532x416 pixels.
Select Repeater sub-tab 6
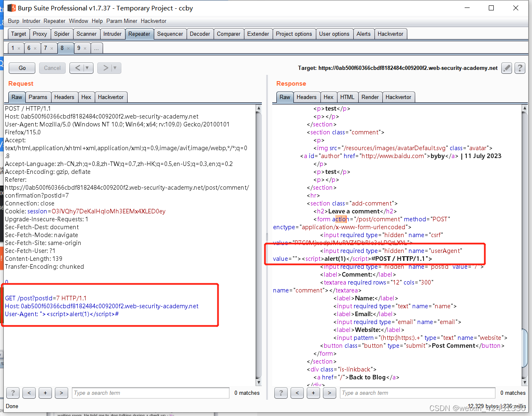click(29, 48)
